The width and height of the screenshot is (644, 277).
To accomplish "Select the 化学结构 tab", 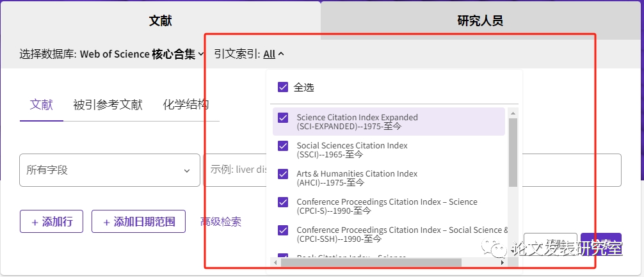I will [x=186, y=105].
